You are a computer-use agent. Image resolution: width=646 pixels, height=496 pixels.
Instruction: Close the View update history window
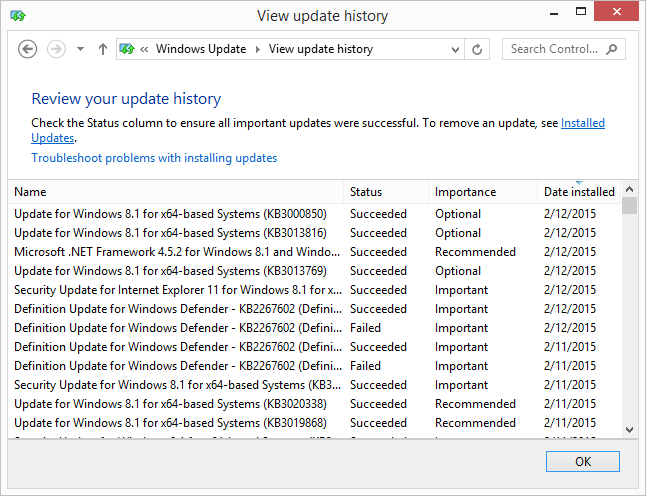click(616, 12)
